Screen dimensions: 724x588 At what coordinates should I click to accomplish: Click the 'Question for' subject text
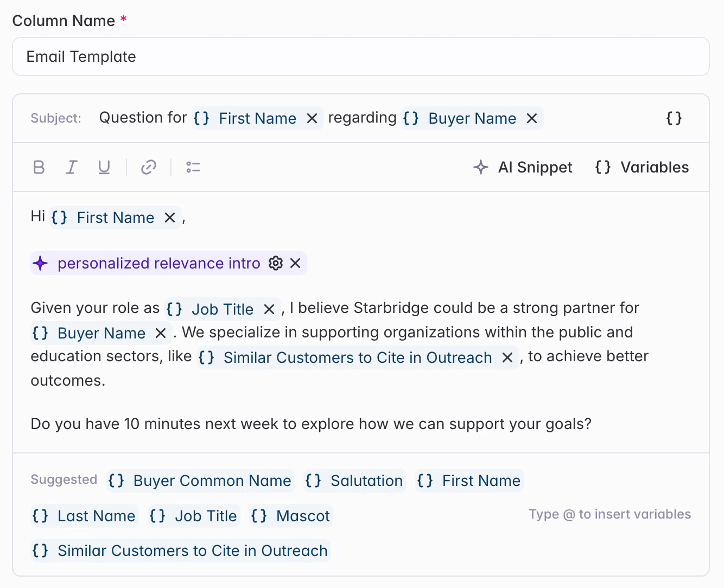click(143, 118)
